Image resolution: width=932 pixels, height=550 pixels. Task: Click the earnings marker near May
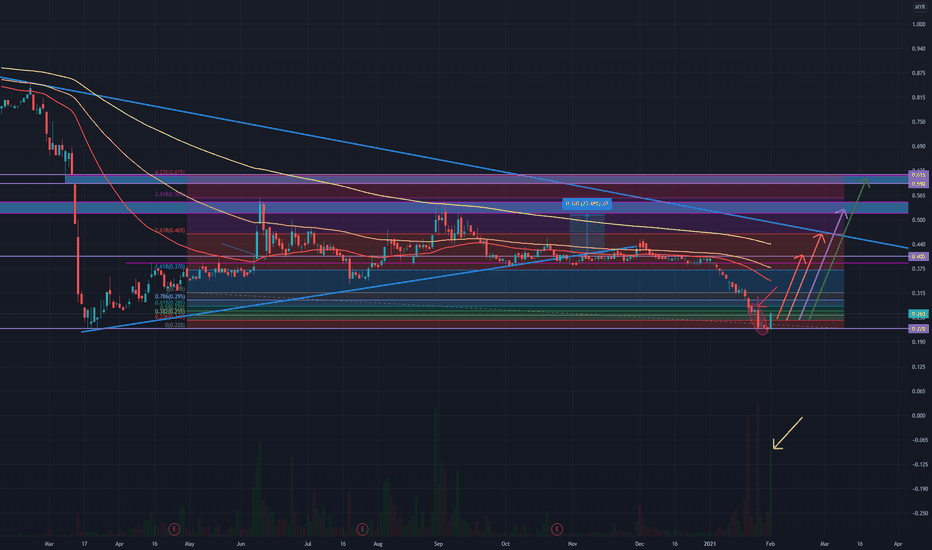(174, 528)
